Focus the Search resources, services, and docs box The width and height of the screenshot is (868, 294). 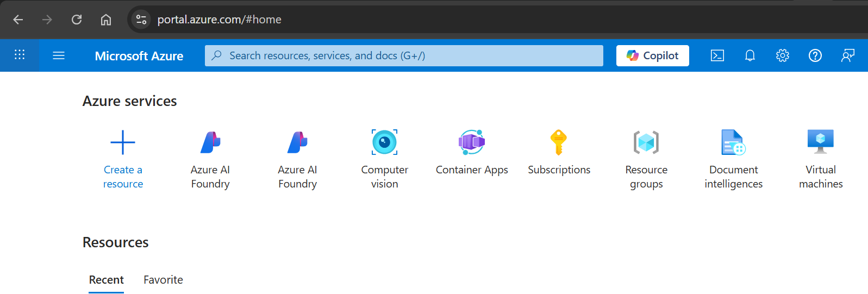[404, 55]
